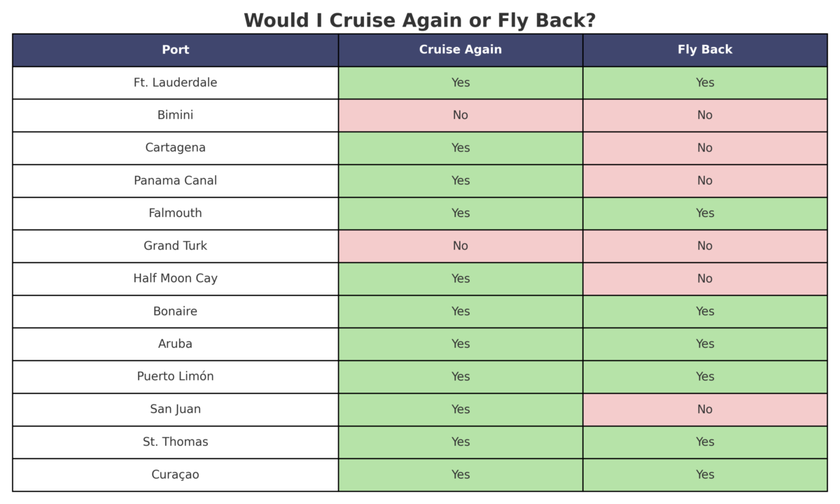
Task: Click the chart title text
Action: [419, 20]
